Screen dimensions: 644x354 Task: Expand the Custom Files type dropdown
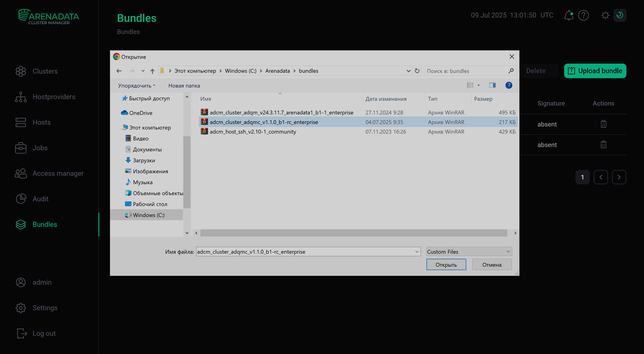pyautogui.click(x=508, y=252)
